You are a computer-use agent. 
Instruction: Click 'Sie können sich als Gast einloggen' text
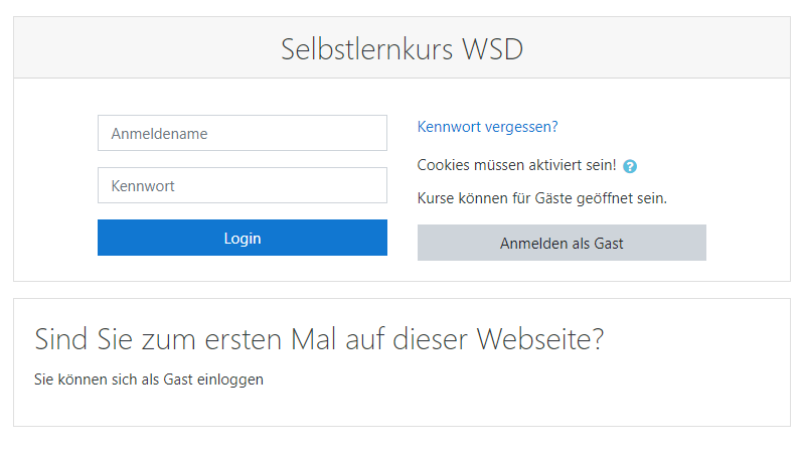point(149,380)
